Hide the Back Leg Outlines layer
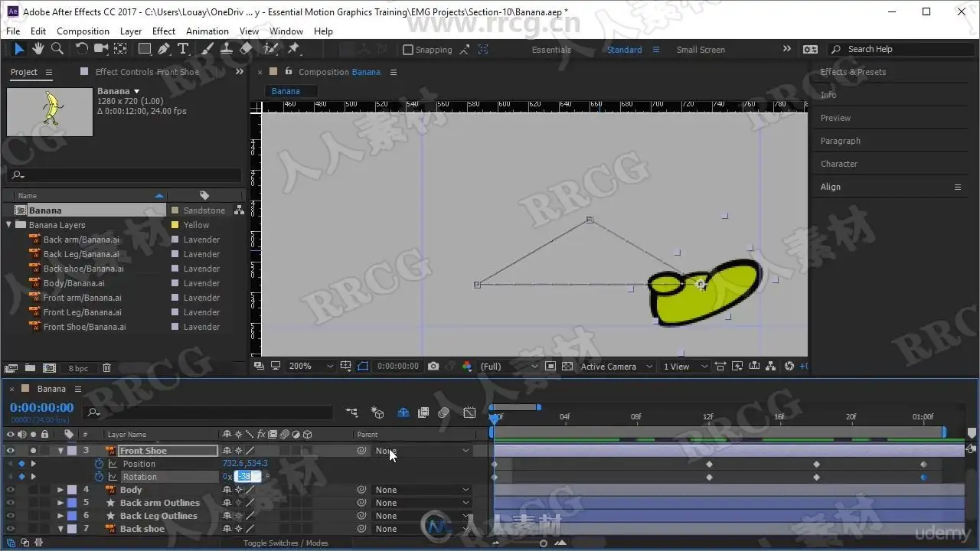Screen dimensions: 980x551 tap(11, 516)
